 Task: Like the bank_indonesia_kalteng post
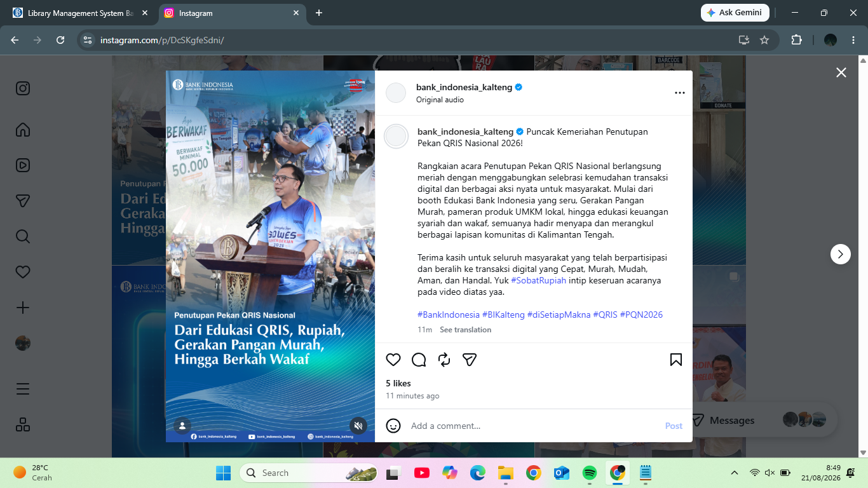tap(393, 360)
